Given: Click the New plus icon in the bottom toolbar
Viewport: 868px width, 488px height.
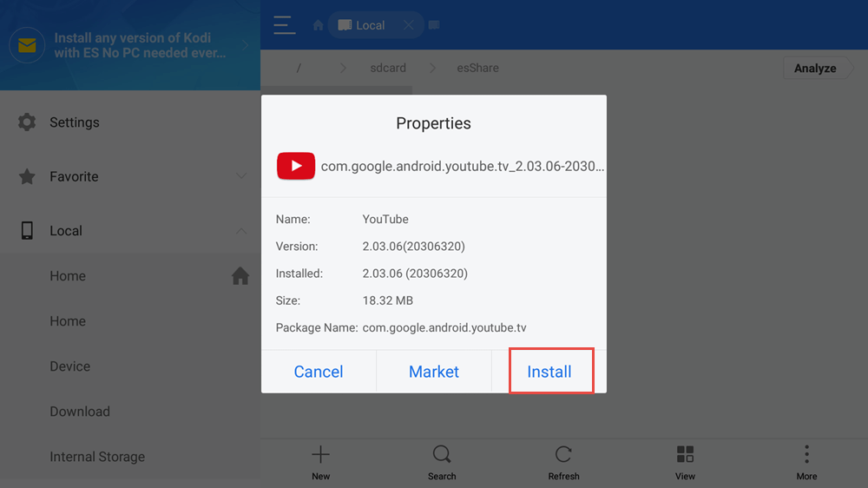Looking at the screenshot, I should [320, 455].
